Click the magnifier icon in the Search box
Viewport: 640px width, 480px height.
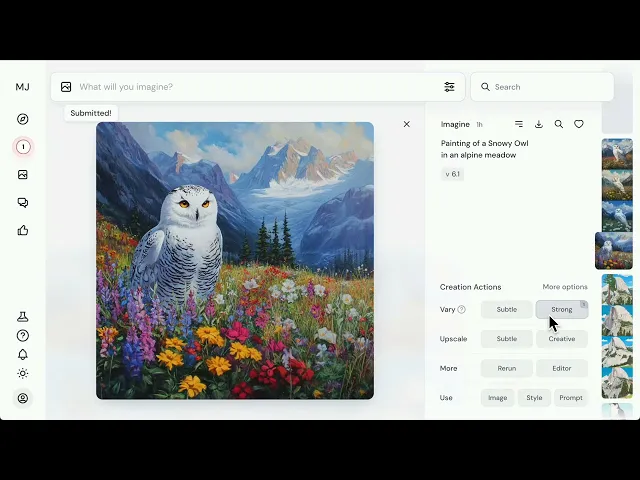(x=485, y=87)
